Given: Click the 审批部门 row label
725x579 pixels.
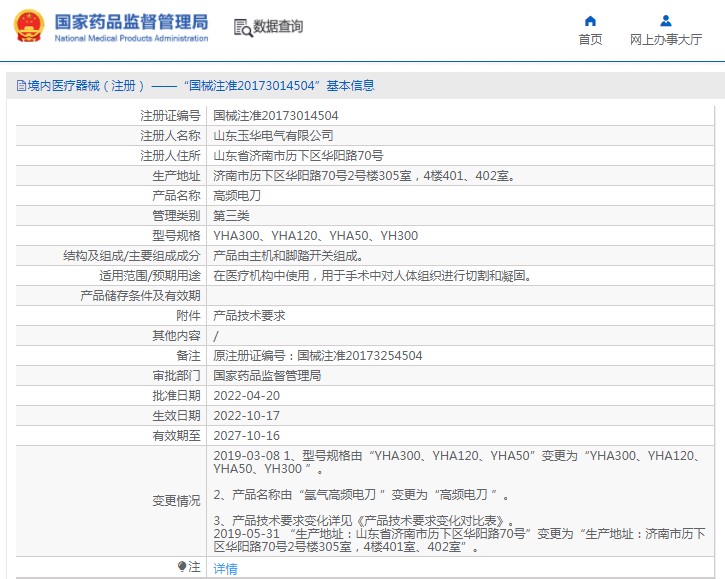Looking at the screenshot, I should [176, 376].
